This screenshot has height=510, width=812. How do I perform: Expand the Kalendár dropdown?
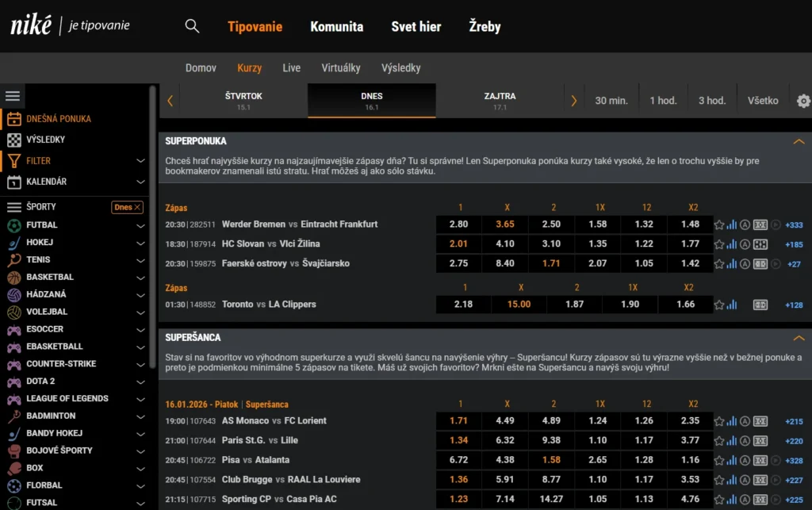(140, 182)
